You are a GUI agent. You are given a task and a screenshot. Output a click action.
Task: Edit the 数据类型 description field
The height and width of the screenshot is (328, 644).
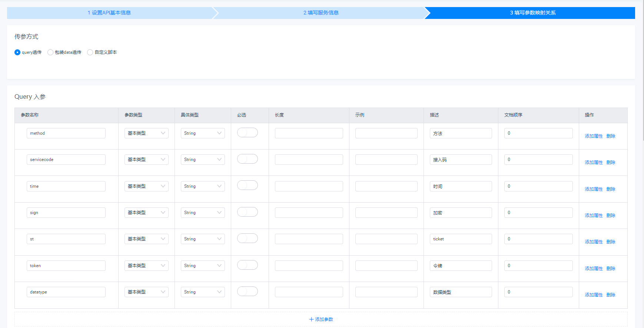(x=461, y=292)
